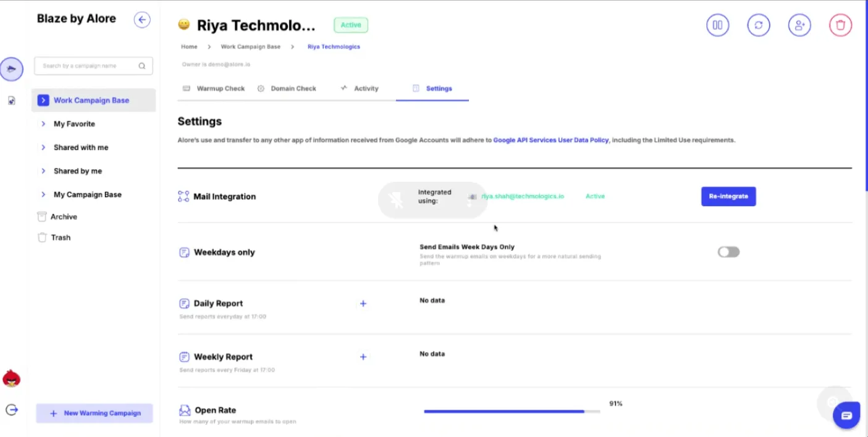Add a Daily Report with the plus sign

pyautogui.click(x=363, y=303)
